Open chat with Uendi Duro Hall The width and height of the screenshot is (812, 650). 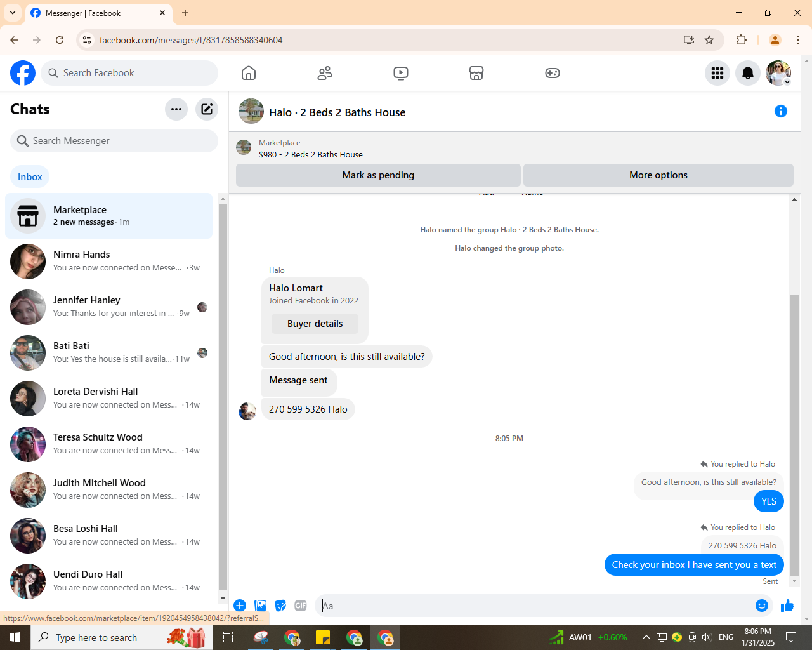(x=109, y=581)
